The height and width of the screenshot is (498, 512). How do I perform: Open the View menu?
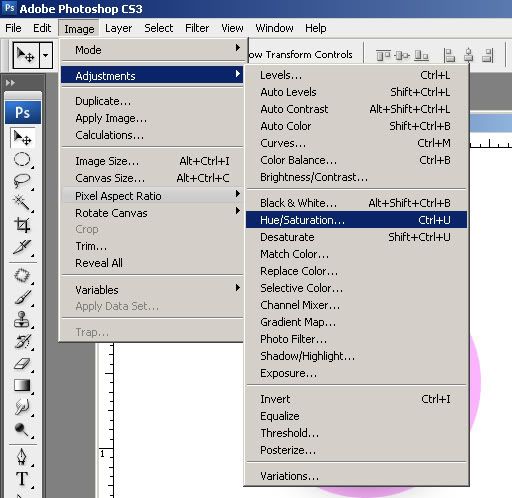232,28
